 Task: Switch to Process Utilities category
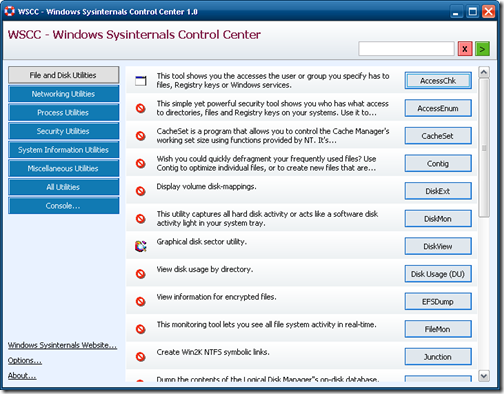coord(63,113)
